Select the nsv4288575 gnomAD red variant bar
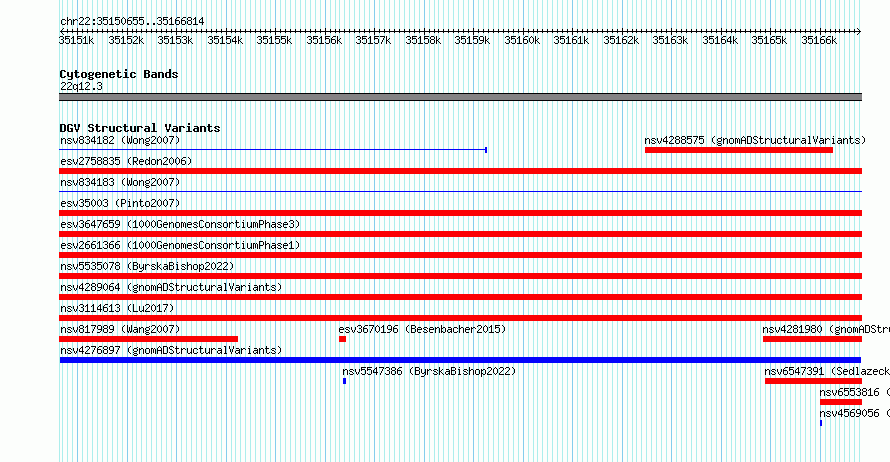The image size is (890, 462). coord(738,150)
